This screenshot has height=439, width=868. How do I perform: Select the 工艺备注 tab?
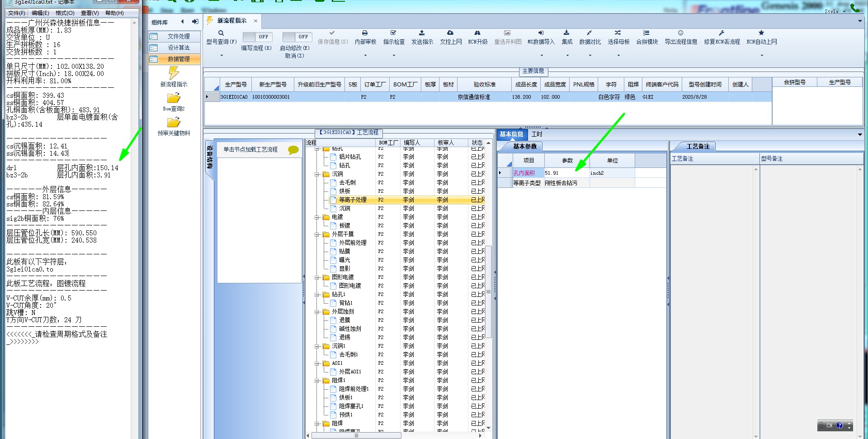[698, 147]
